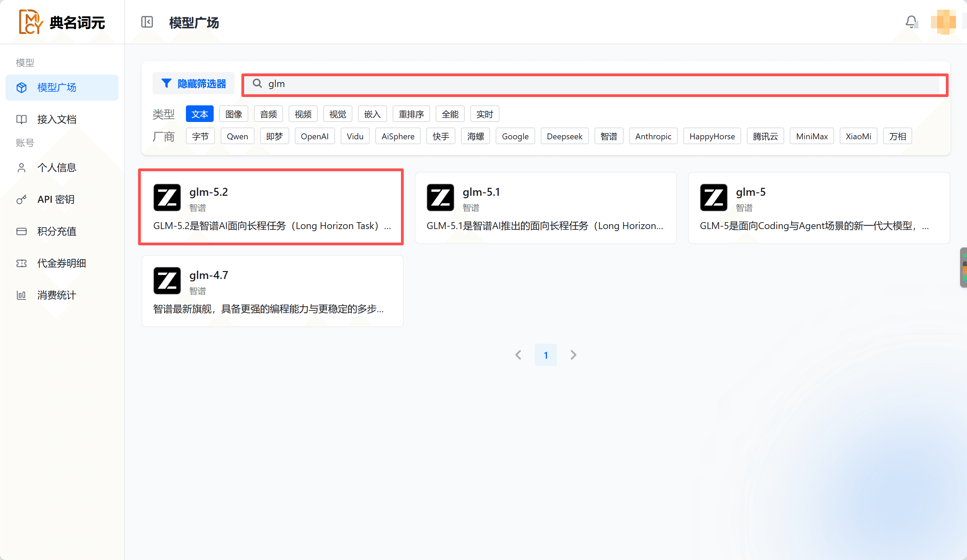967x560 pixels.
Task: Toggle the 图像 type filter
Action: [234, 114]
